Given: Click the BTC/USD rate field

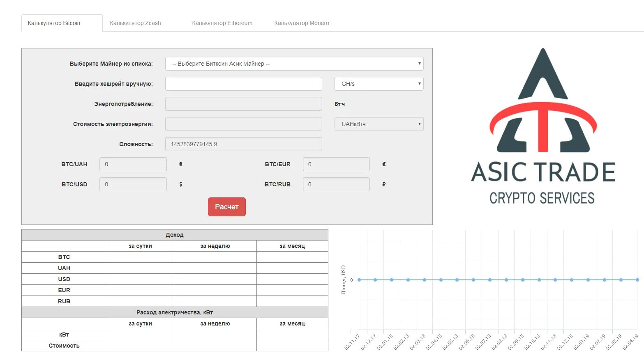Looking at the screenshot, I should click(x=133, y=184).
